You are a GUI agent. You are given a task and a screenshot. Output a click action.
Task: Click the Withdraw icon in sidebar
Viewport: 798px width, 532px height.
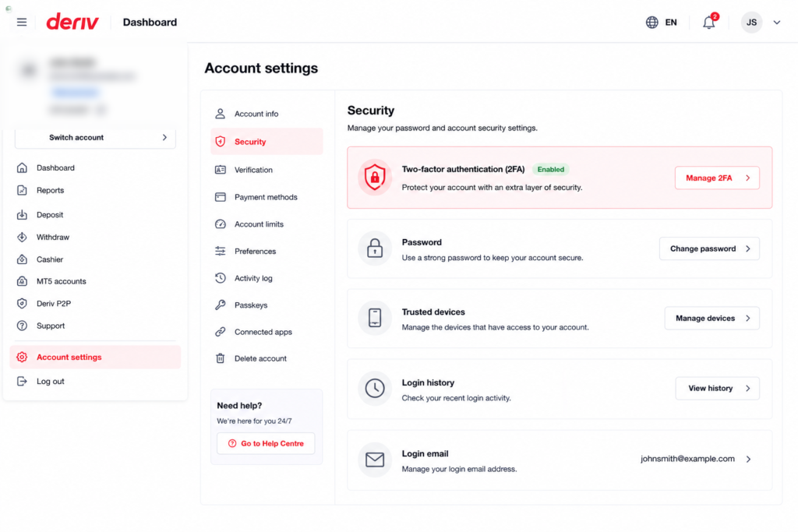22,237
